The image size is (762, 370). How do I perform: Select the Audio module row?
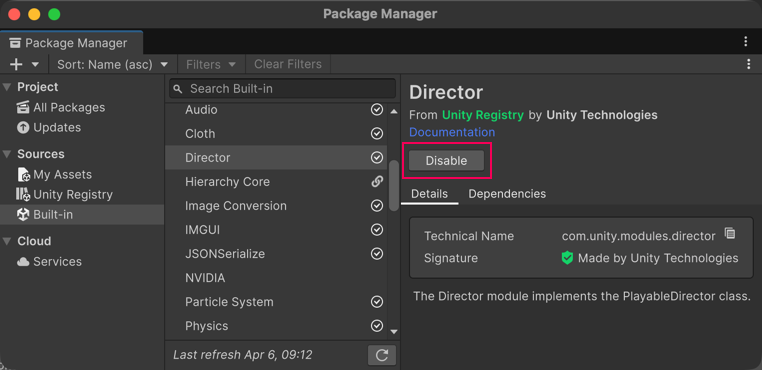click(276, 110)
